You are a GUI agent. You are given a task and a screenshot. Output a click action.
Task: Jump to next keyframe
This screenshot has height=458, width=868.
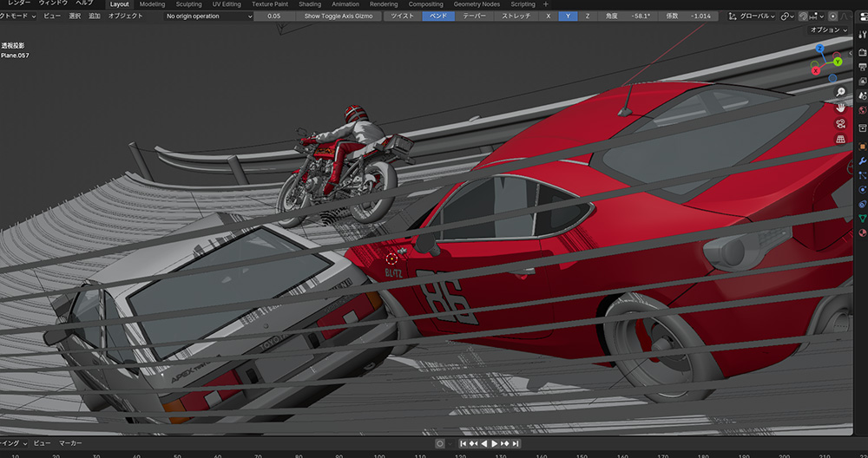505,443
